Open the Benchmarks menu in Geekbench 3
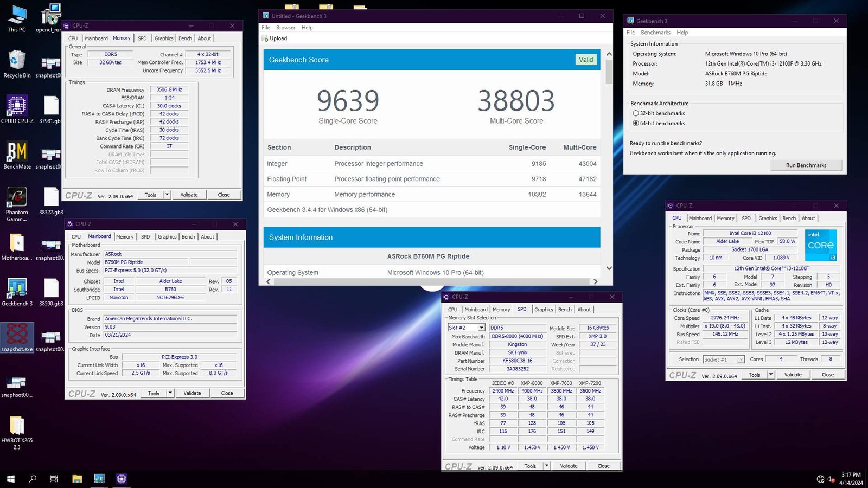 [655, 33]
